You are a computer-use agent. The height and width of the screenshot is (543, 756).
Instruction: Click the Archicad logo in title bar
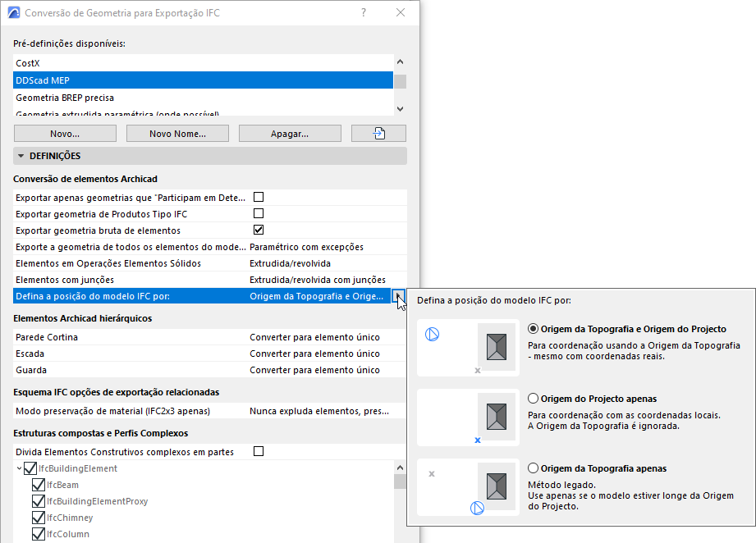point(14,12)
